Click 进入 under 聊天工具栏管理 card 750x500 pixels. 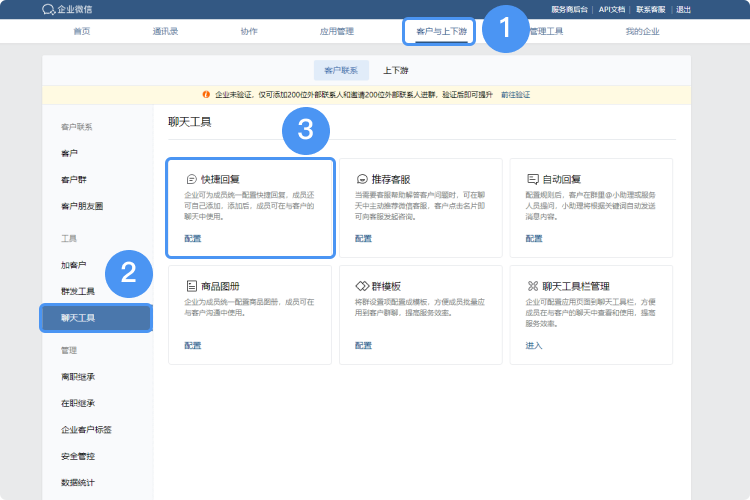tap(533, 345)
